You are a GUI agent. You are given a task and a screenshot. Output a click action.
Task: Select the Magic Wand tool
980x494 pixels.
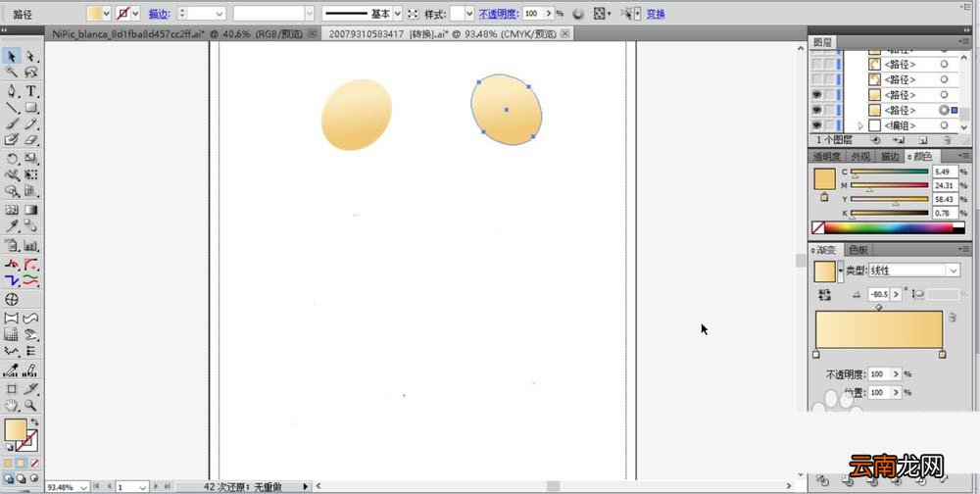click(11, 74)
